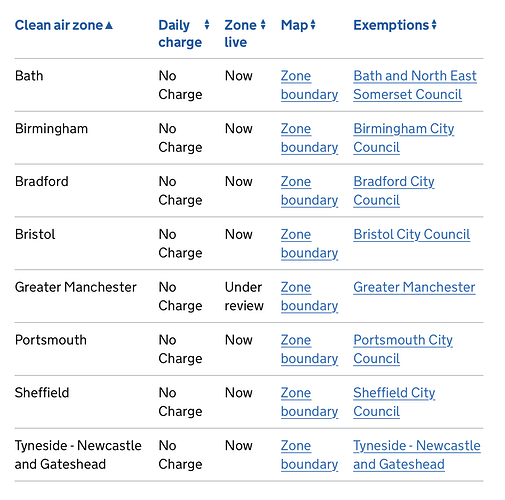The image size is (505, 500).
Task: Visit Birmingham City Council exemptions
Action: click(404, 138)
